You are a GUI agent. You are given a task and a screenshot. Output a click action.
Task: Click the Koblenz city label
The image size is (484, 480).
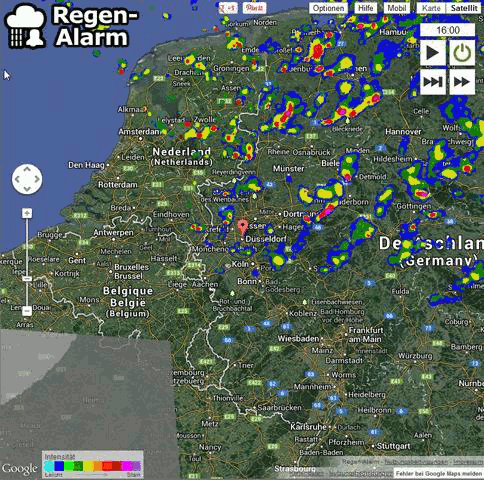(x=303, y=314)
